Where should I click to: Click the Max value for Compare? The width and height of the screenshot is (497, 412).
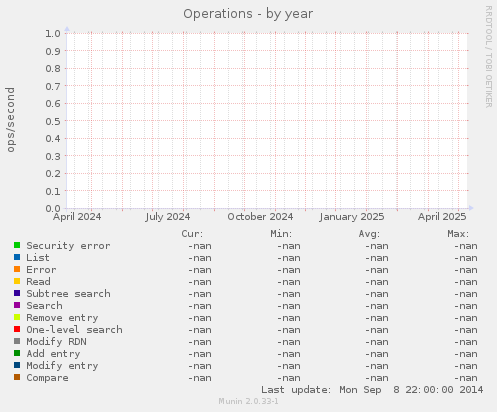point(466,378)
